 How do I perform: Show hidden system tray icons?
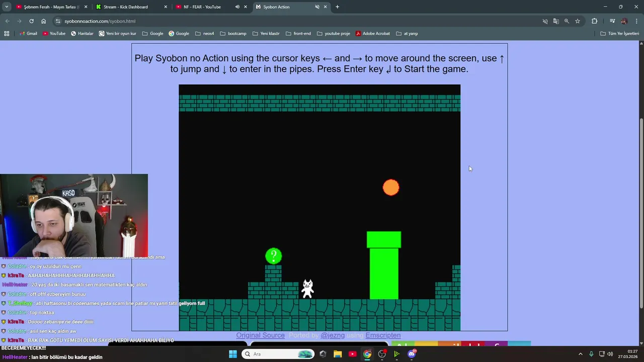pos(580,354)
